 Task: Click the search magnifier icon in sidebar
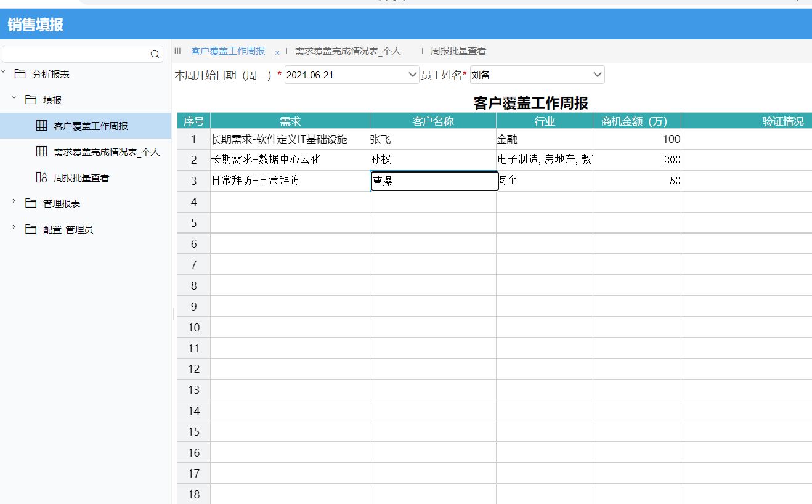[155, 54]
